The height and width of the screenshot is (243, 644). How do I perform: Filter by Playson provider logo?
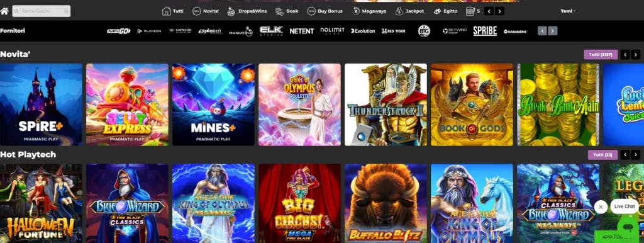click(149, 31)
